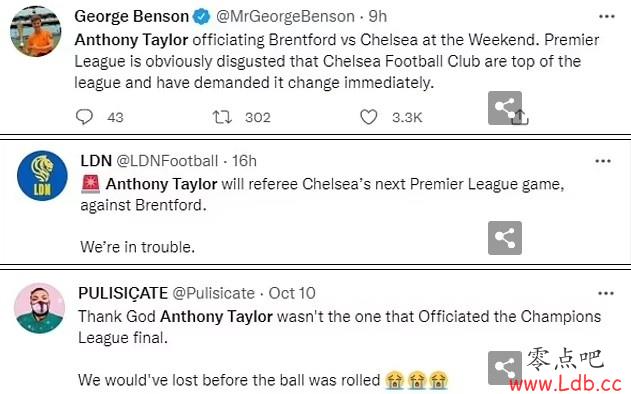Visit the @LDNFootball handle
The image size is (631, 394).
[167, 161]
